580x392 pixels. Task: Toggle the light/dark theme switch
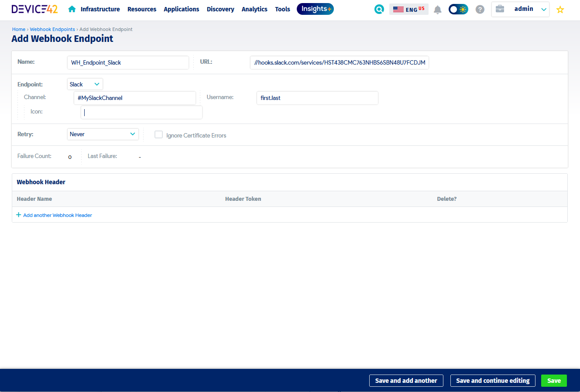(x=458, y=9)
